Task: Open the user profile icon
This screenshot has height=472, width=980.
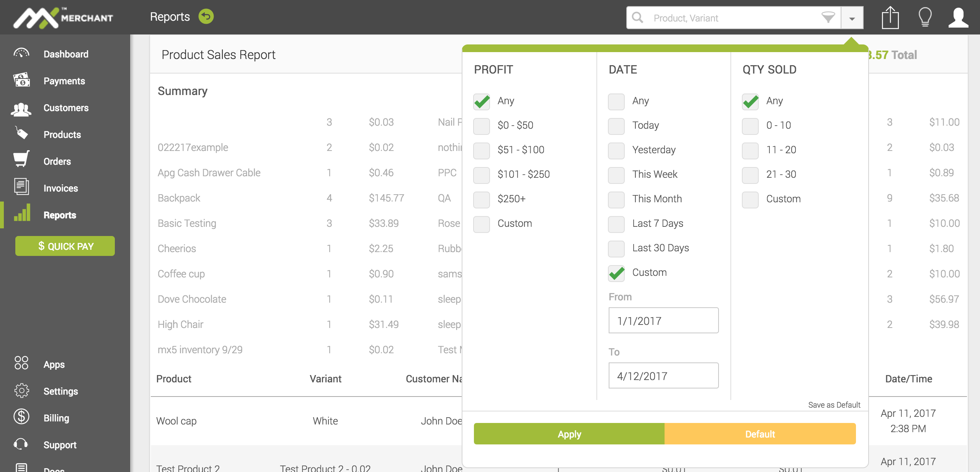Action: pyautogui.click(x=958, y=18)
